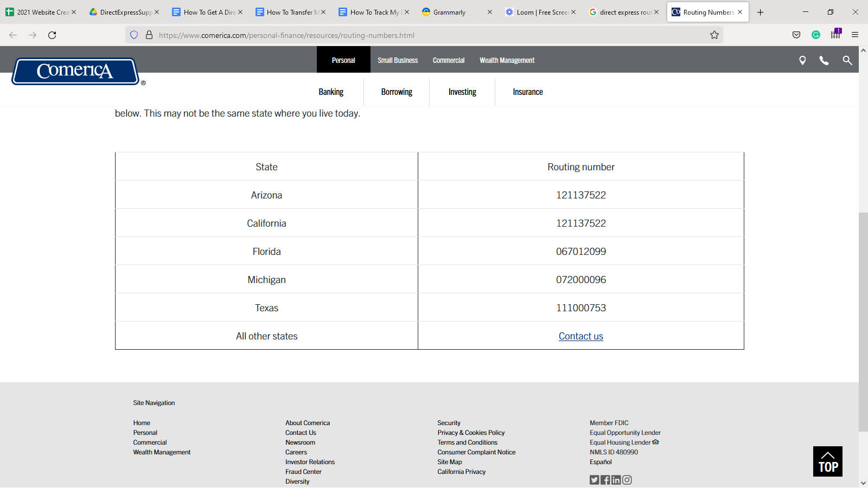
Task: Open the footer Home link
Action: pos(142,423)
